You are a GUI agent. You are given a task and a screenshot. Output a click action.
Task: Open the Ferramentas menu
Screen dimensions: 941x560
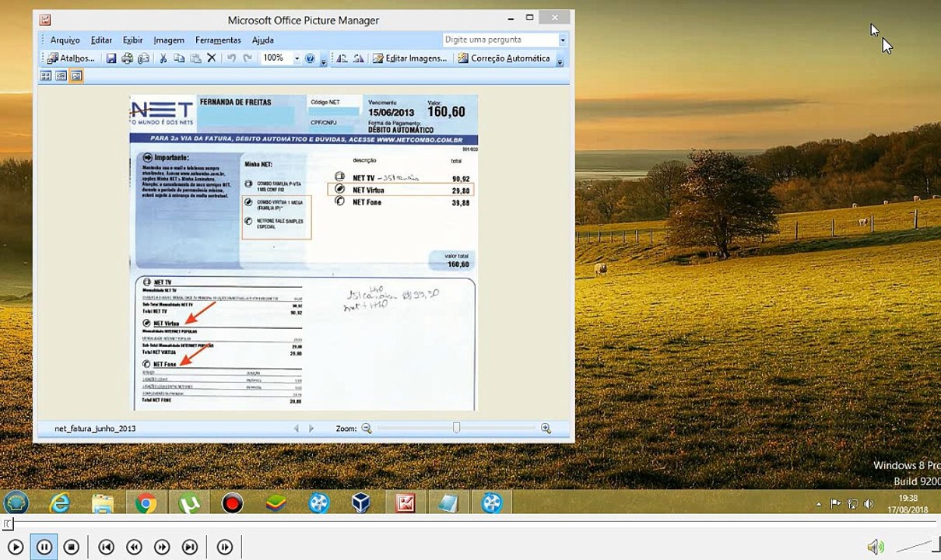pyautogui.click(x=218, y=40)
